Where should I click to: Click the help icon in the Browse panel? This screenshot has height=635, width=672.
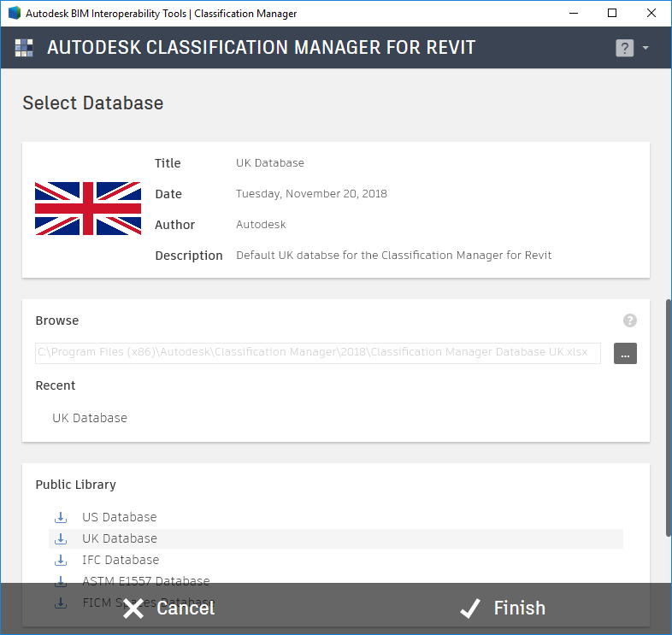(629, 320)
